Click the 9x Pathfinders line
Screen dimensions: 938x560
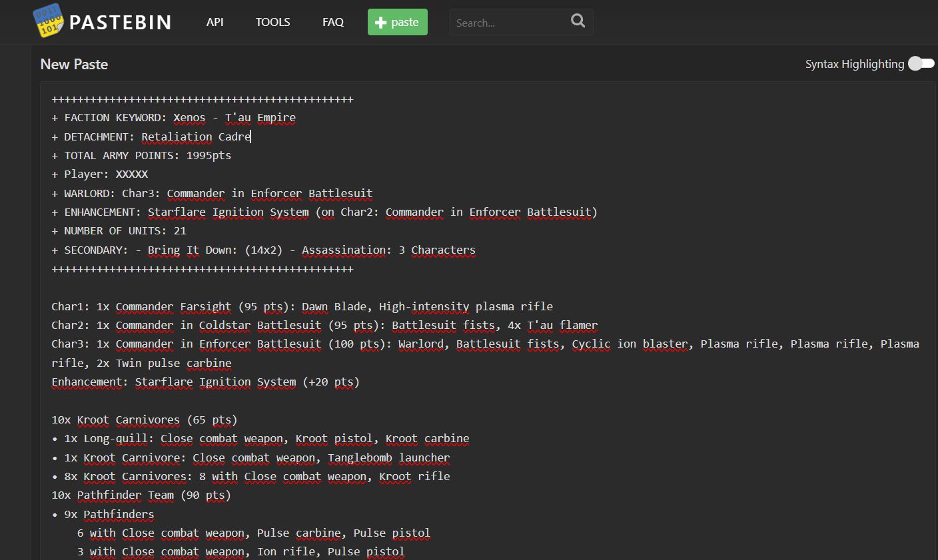click(x=103, y=514)
